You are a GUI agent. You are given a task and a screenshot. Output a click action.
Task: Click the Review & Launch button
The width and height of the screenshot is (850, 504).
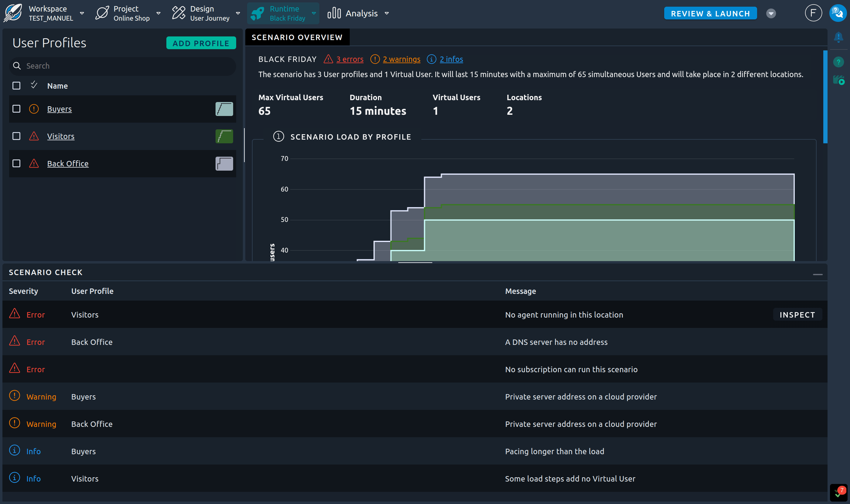coord(710,13)
